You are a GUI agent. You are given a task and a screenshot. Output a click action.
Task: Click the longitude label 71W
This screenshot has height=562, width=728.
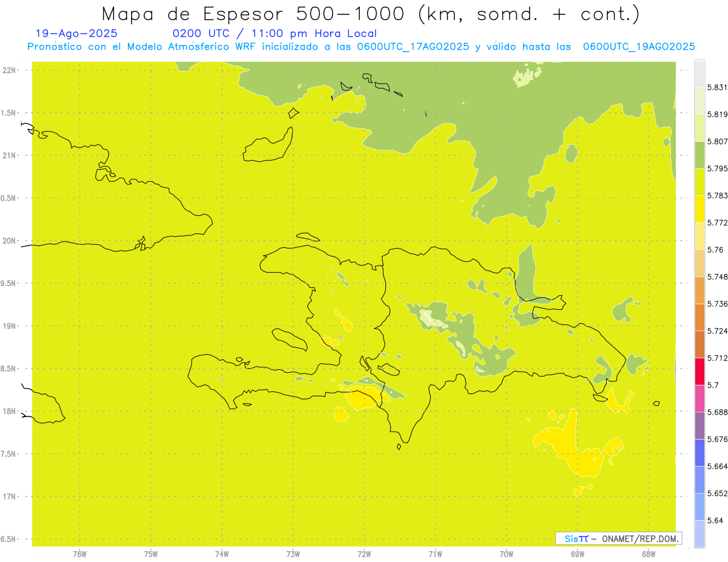tap(435, 554)
